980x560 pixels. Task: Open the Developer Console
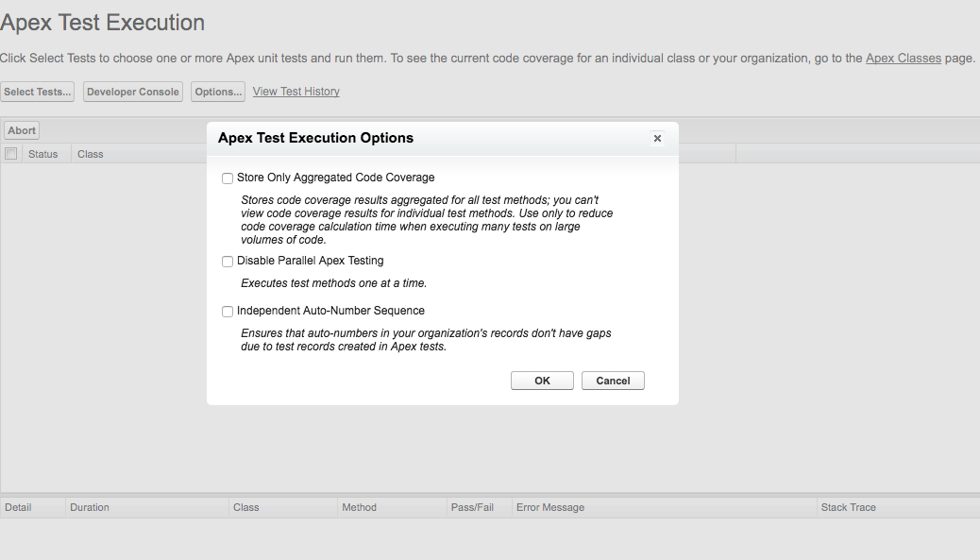[x=133, y=92]
